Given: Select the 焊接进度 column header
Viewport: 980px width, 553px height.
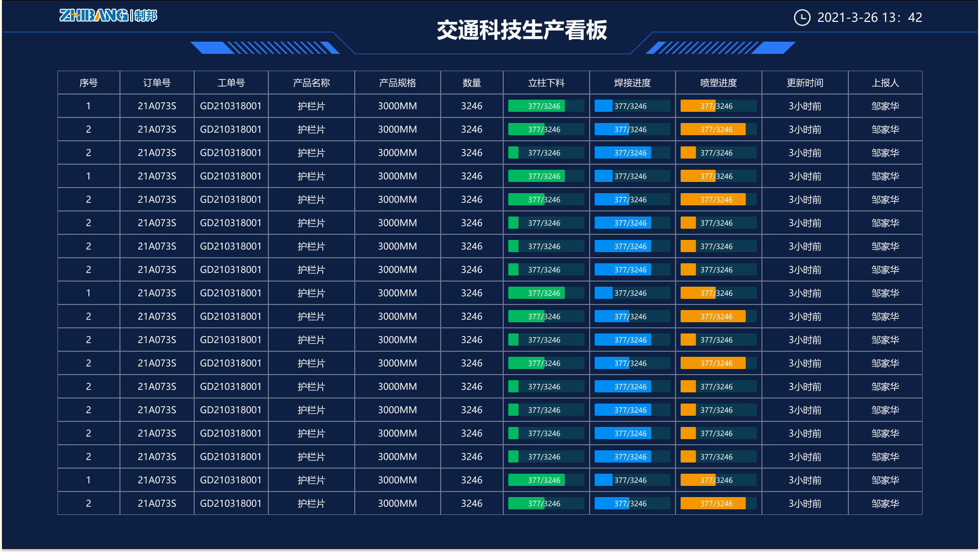Looking at the screenshot, I should tap(632, 83).
